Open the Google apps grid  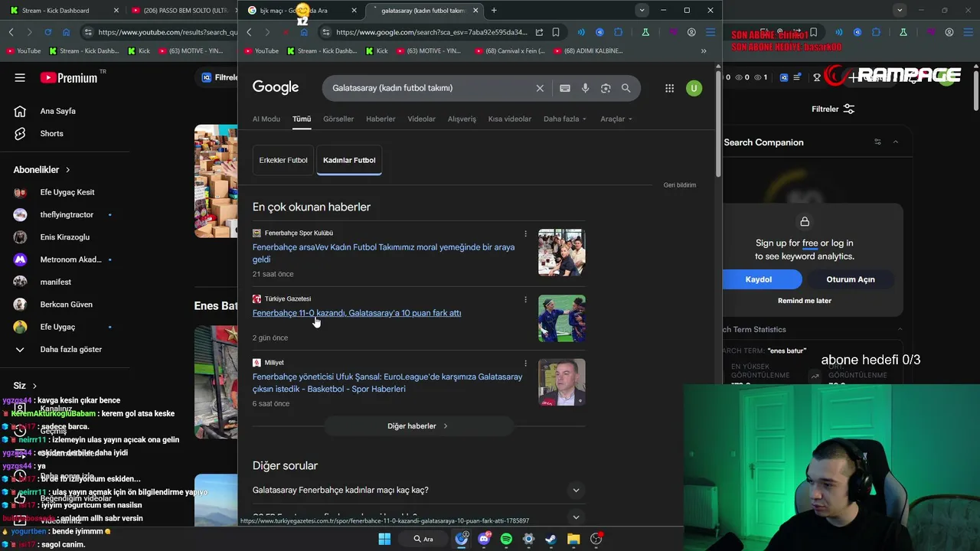669,88
